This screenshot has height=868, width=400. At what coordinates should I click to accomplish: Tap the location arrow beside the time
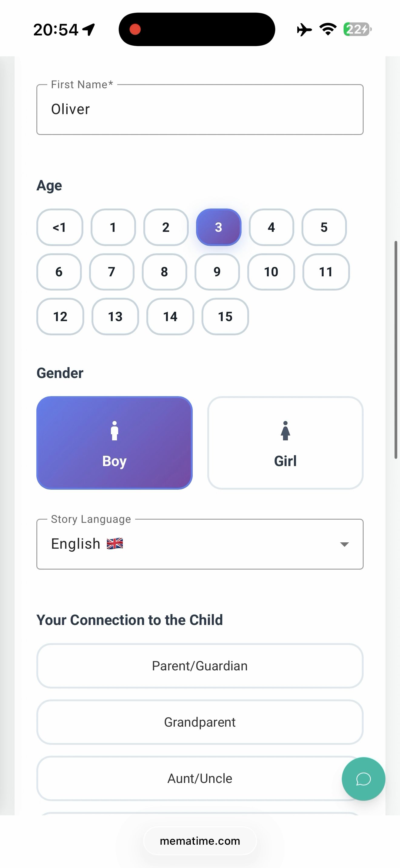(x=89, y=30)
